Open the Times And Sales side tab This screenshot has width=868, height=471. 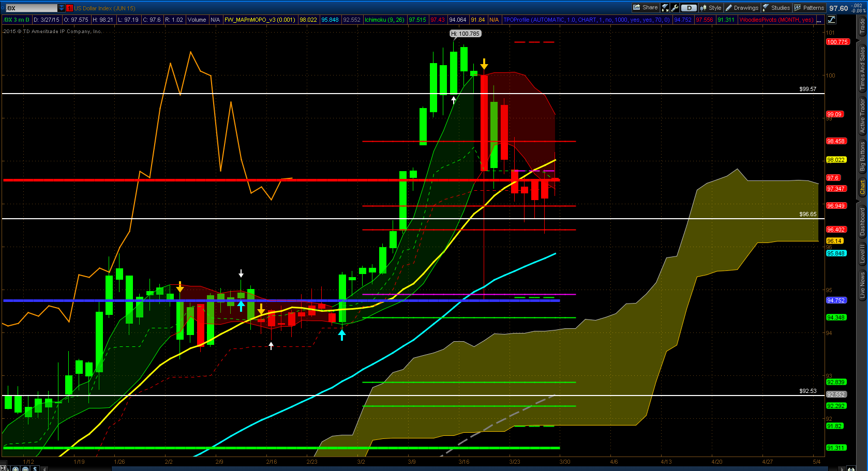[x=862, y=68]
